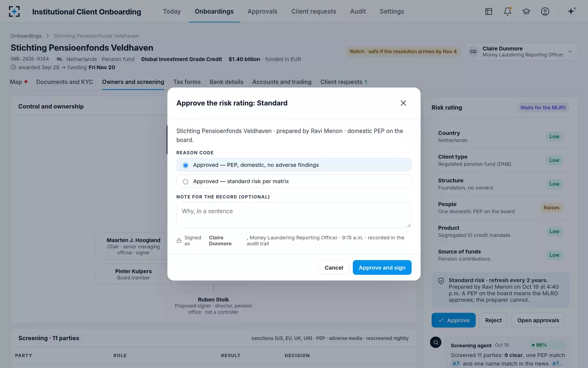Screen dimensions: 588x368
Task: Click the Client type row in Risk rating
Action: click(500, 160)
